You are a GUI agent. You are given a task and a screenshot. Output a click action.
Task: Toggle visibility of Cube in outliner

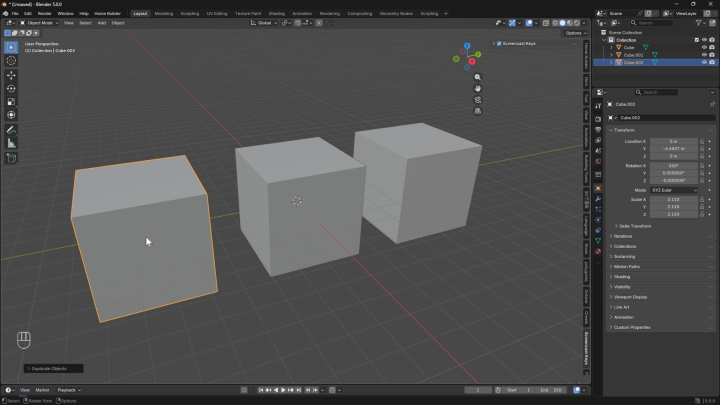point(704,47)
